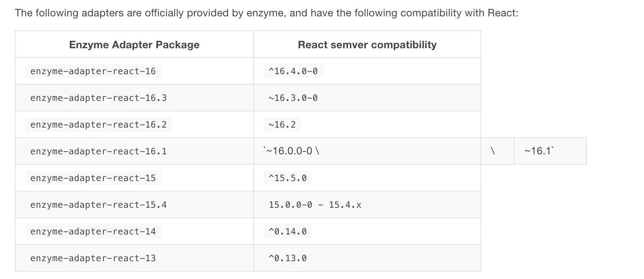Image resolution: width=644 pixels, height=279 pixels.
Task: Click the ^16.4.0-0 version code
Action: (x=293, y=71)
